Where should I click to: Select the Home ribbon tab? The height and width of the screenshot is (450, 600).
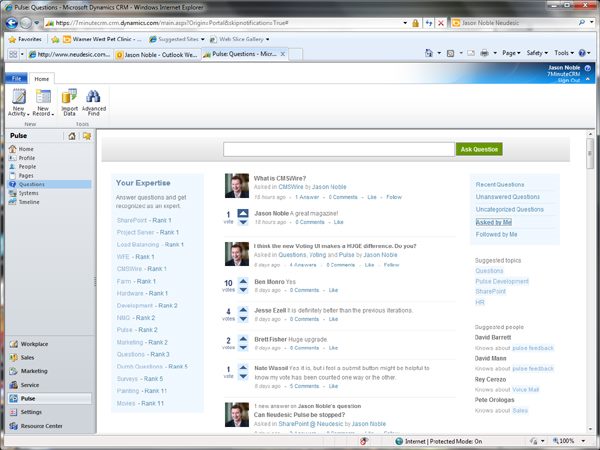pyautogui.click(x=42, y=79)
